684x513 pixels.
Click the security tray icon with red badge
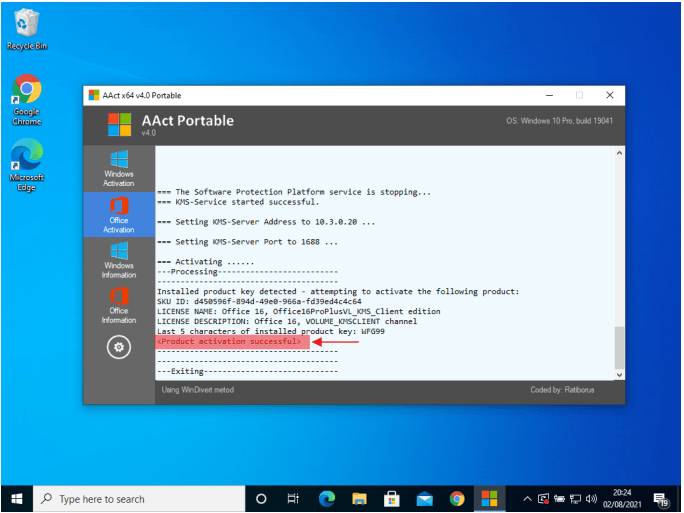[x=544, y=499]
